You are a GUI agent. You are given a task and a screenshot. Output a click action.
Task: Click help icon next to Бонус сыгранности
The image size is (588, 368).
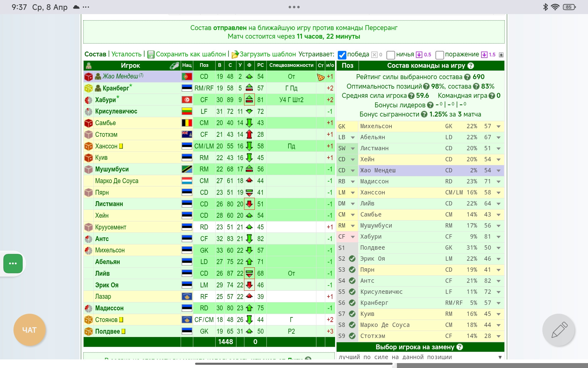(x=424, y=114)
